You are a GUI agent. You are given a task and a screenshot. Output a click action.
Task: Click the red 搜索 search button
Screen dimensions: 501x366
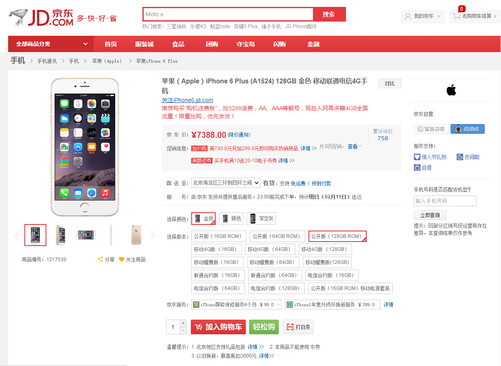[x=329, y=14]
